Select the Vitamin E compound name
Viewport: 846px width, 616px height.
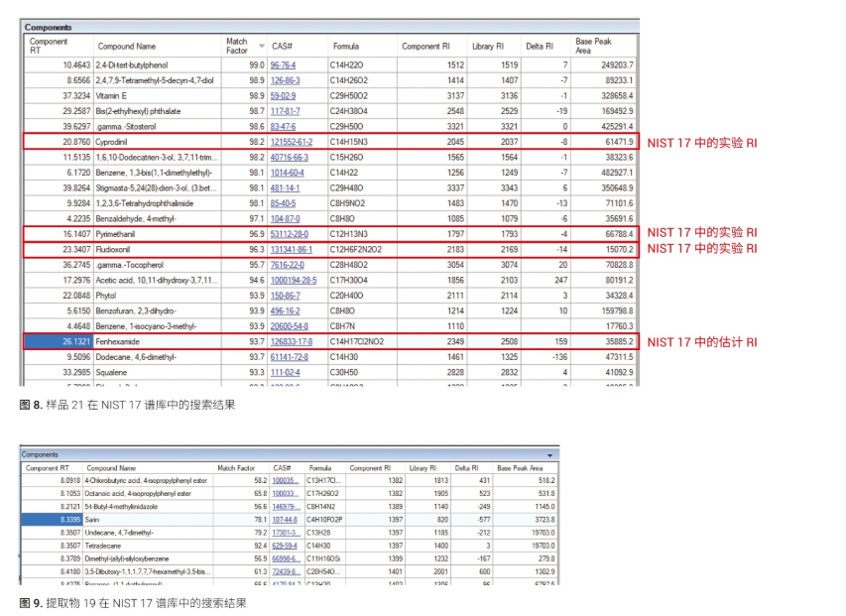point(111,96)
